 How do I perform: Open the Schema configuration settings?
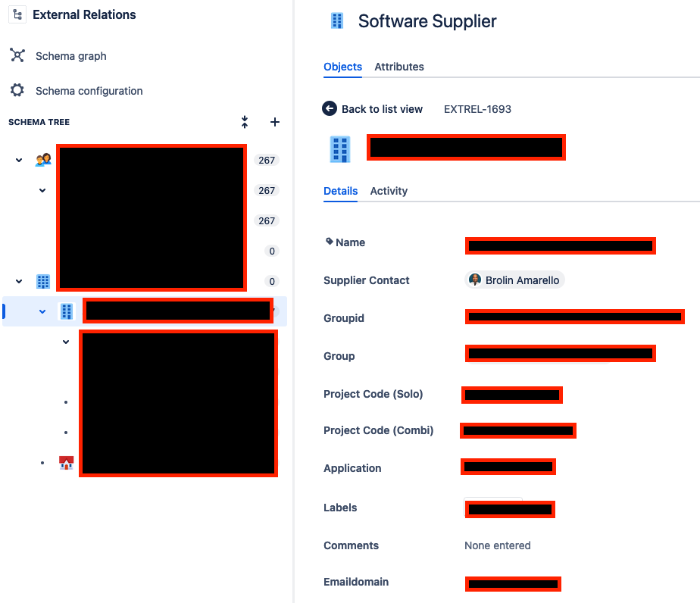click(x=89, y=90)
